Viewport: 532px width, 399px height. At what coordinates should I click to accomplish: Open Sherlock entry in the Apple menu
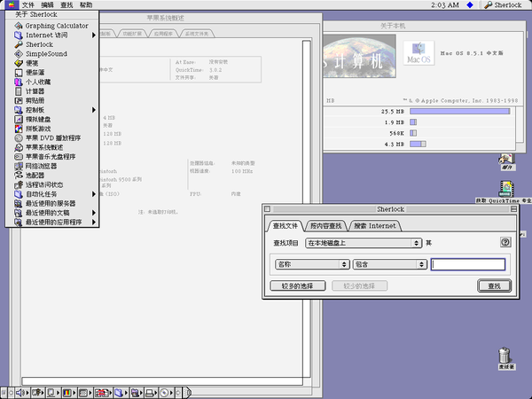(x=52, y=44)
